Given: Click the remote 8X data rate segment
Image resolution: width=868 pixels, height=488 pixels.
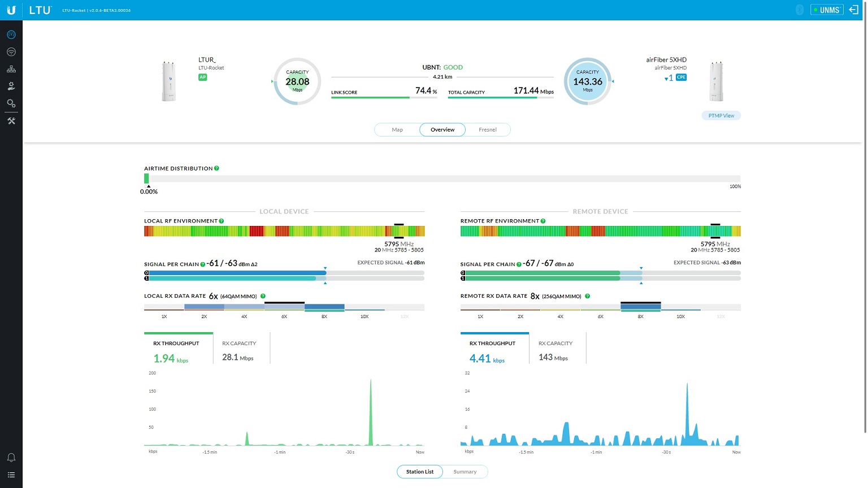Looking at the screenshot, I should pos(641,307).
